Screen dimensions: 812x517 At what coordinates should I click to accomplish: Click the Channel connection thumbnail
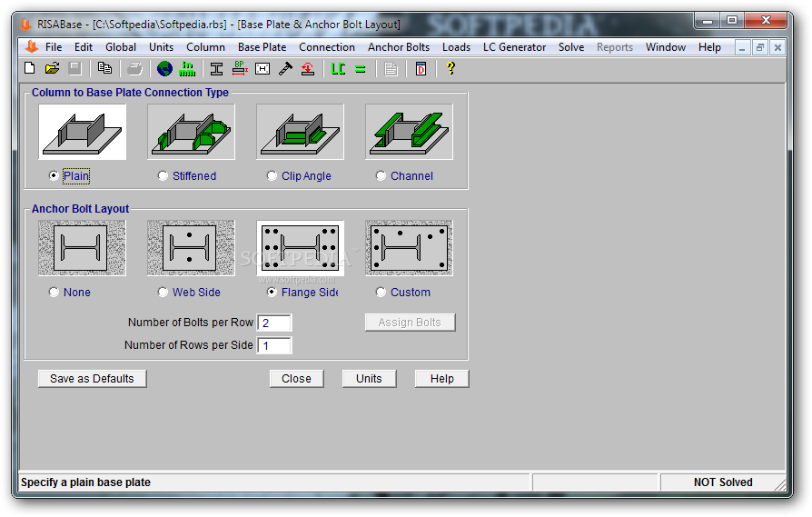pyautogui.click(x=409, y=132)
